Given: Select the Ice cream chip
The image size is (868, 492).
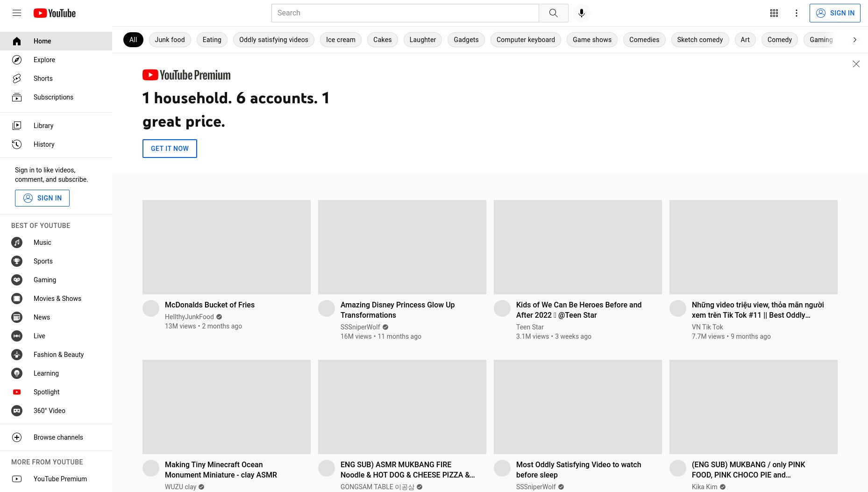Looking at the screenshot, I should 341,40.
